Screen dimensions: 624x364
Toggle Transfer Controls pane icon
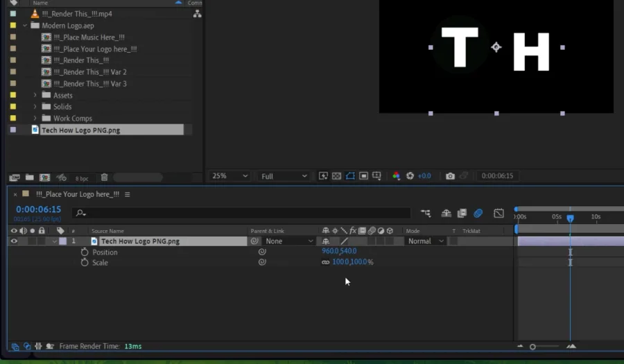pyautogui.click(x=26, y=347)
